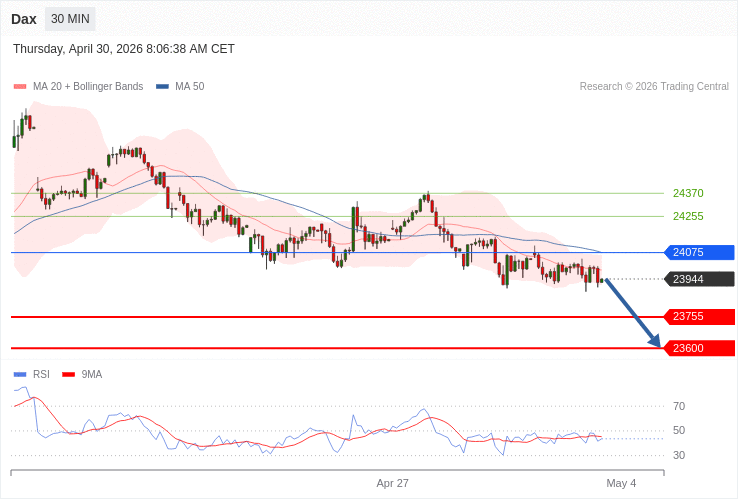
Task: Click the MA 50 blue legend swatch
Action: (162, 87)
